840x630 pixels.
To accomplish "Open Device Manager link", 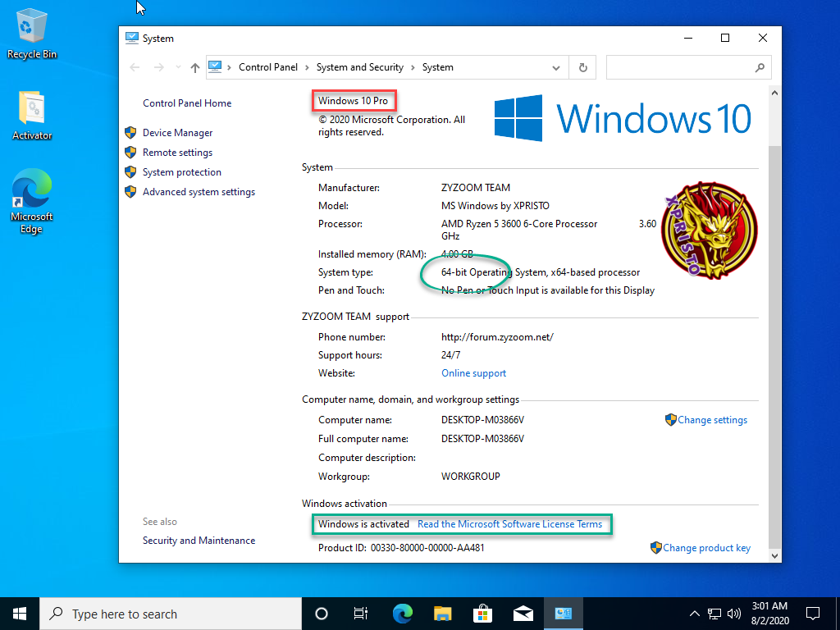I will click(x=177, y=133).
